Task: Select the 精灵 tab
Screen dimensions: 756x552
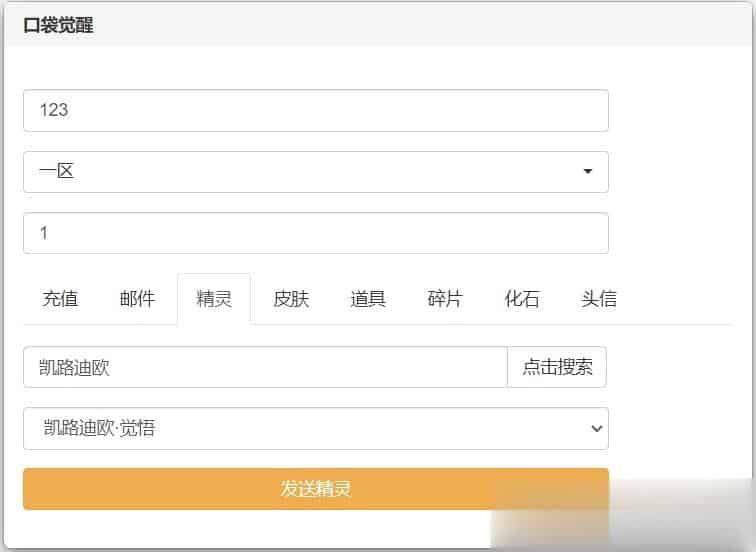Action: pos(214,299)
